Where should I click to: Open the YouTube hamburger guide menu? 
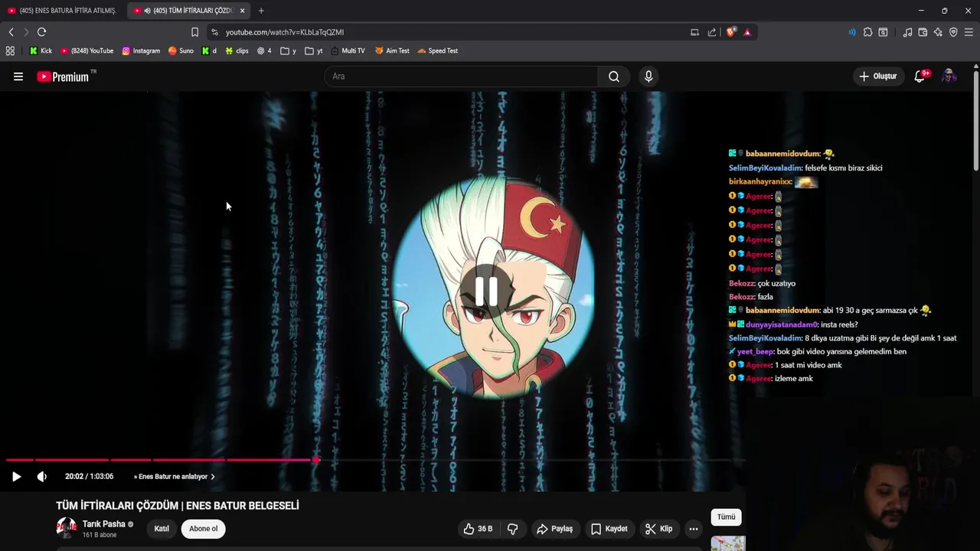click(x=18, y=77)
